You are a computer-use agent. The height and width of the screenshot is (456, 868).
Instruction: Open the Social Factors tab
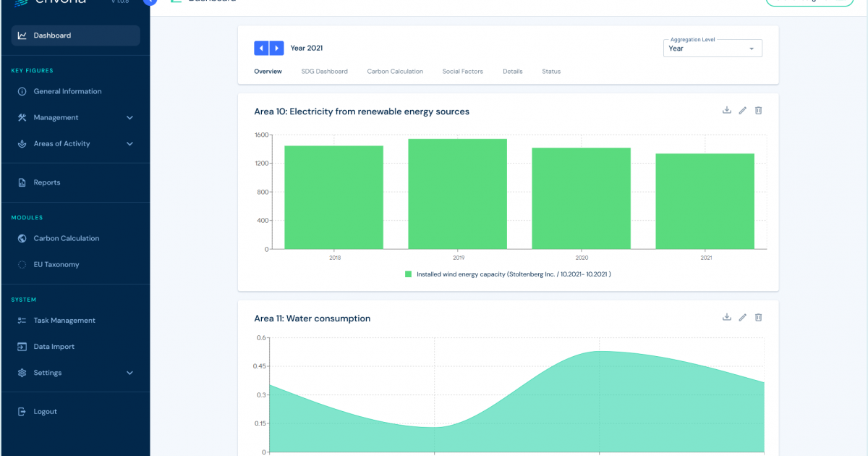click(x=462, y=72)
